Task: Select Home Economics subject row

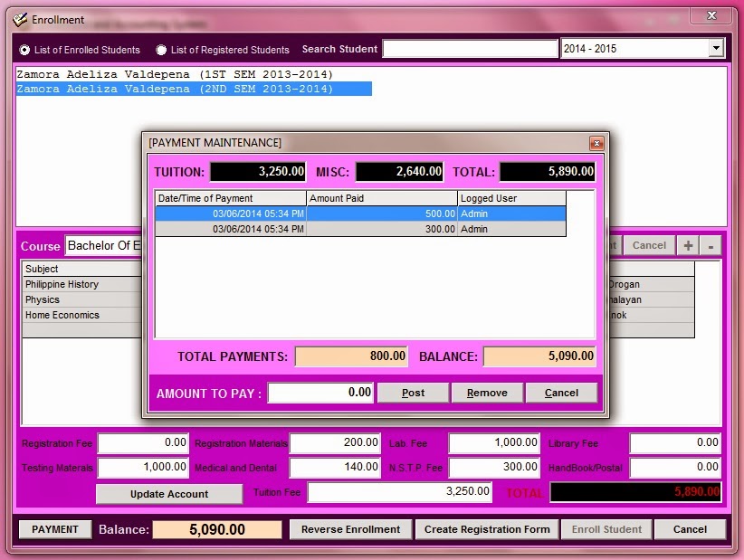Action: pos(82,316)
